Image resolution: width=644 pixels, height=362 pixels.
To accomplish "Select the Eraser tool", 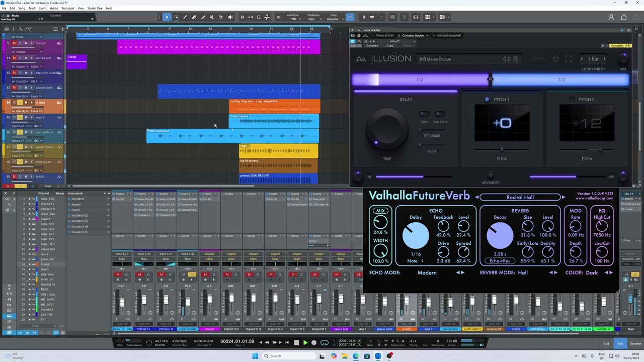I will (x=194, y=17).
